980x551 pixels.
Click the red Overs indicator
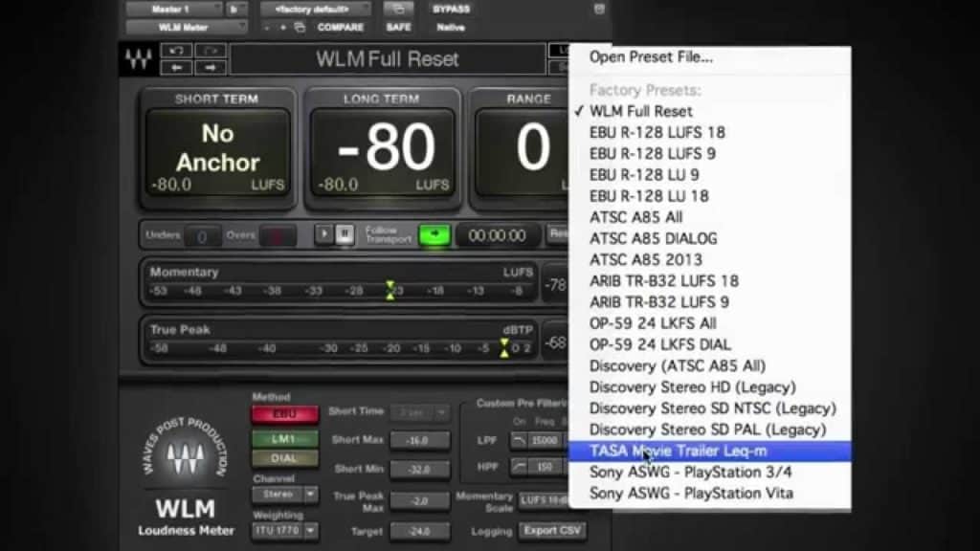point(277,236)
